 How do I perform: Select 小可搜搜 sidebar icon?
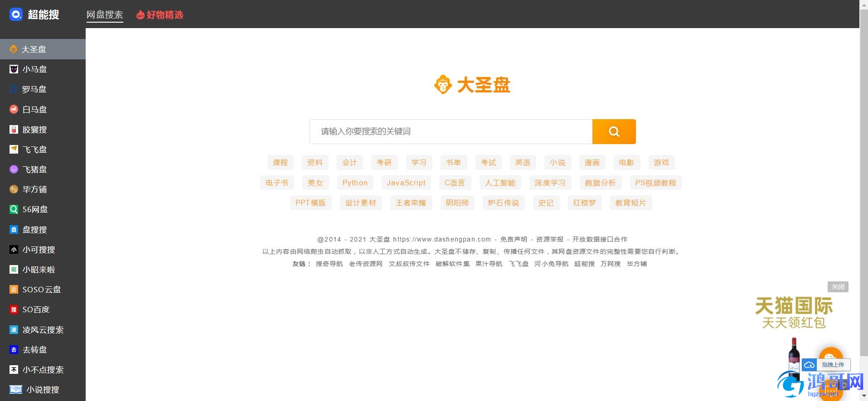[x=14, y=249]
